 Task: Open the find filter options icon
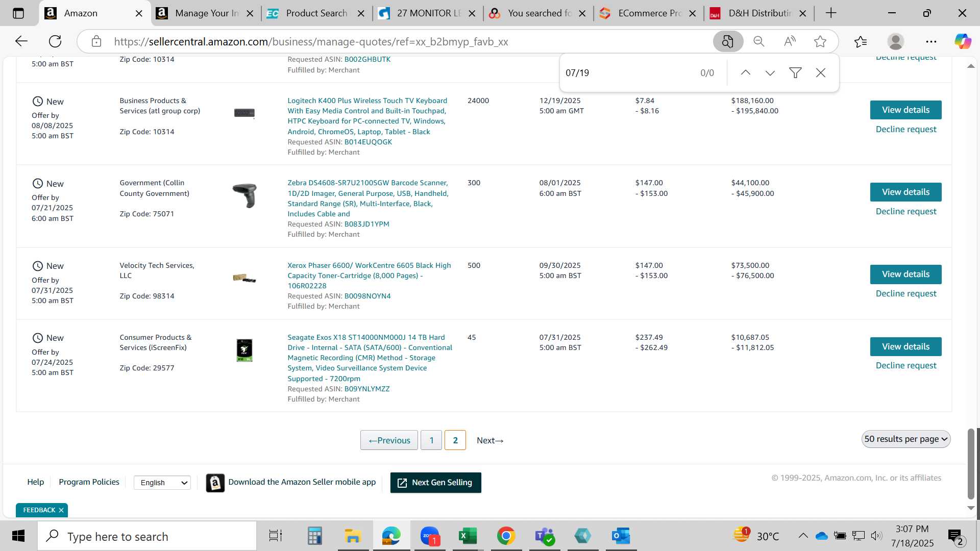tap(795, 73)
